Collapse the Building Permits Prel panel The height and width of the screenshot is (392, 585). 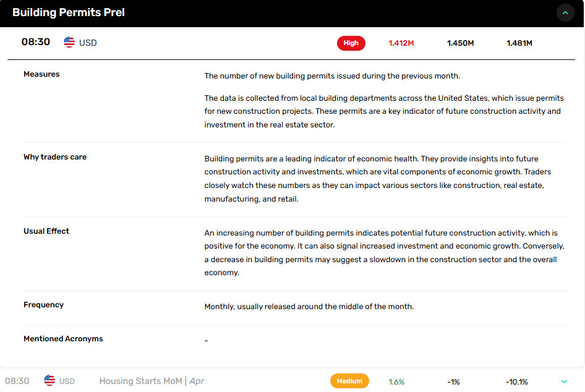(565, 13)
